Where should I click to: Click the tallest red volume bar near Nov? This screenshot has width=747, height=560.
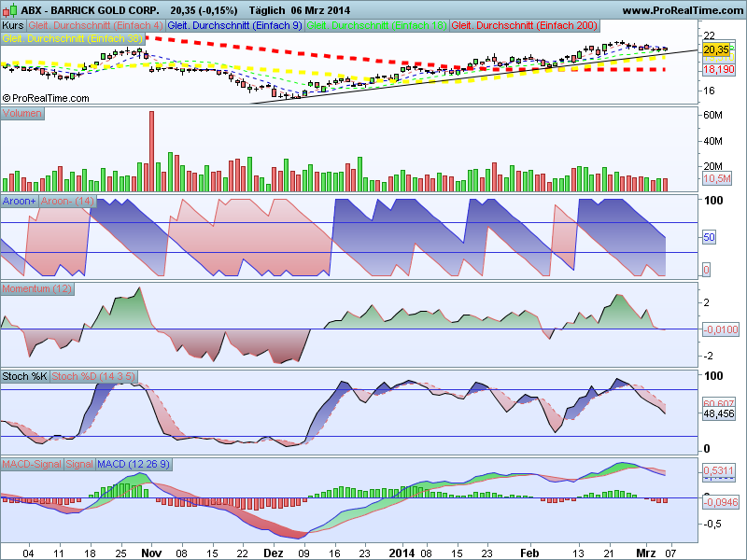[152, 151]
